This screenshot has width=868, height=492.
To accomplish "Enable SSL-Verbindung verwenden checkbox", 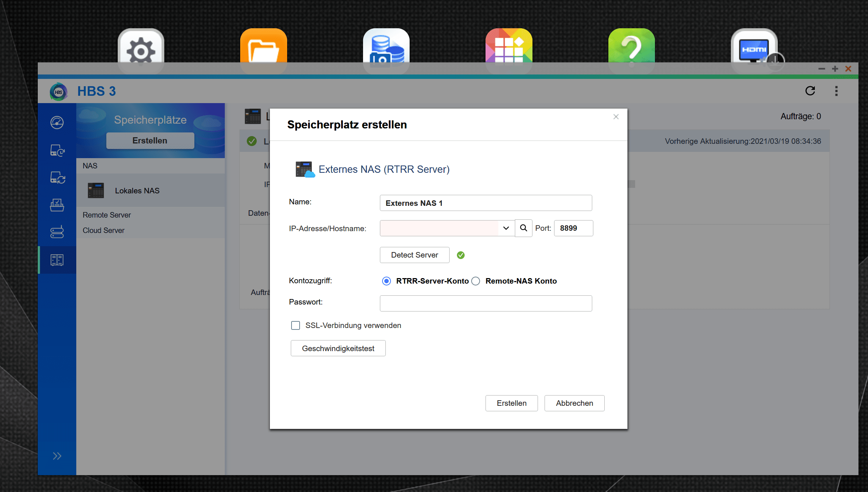I will (296, 325).
